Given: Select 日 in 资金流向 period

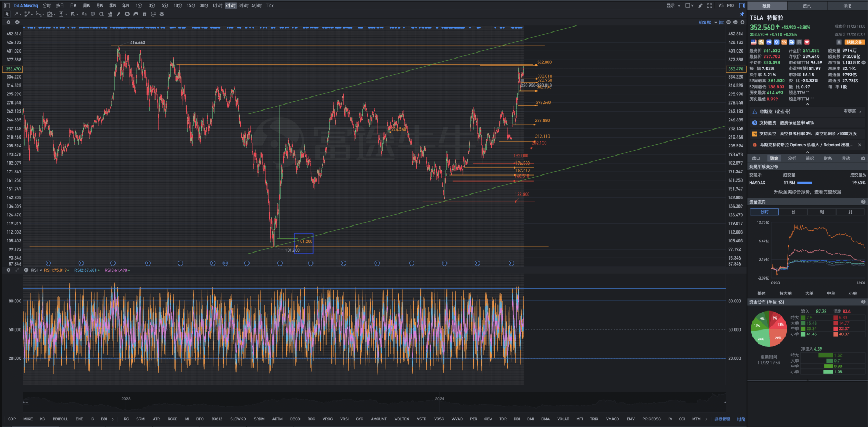Looking at the screenshot, I should (x=793, y=211).
